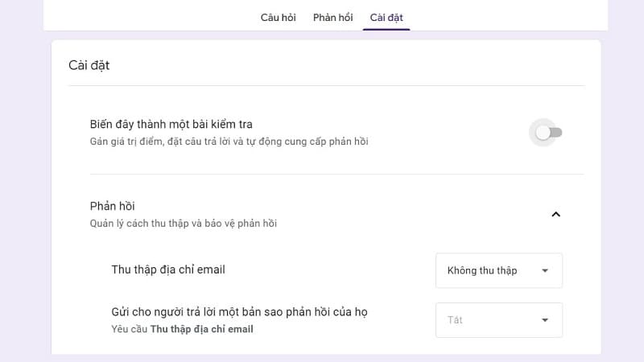Click the Gán giá trị điểm description text
This screenshot has width=644, height=362.
(229, 142)
